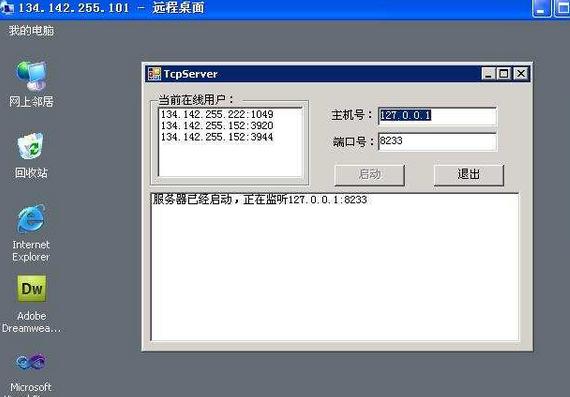570x397 pixels.
Task: Minimize the remote desktop window
Action: coord(541,8)
